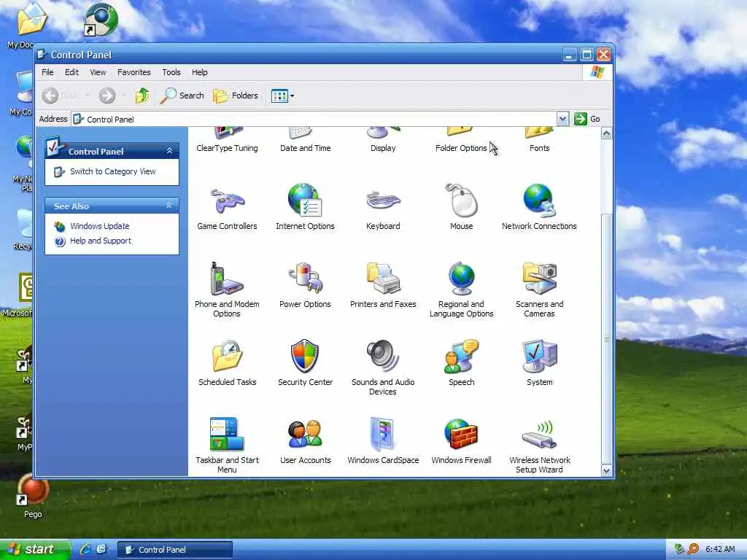The width and height of the screenshot is (747, 560).
Task: Click the Up folder toolbar icon
Action: tap(142, 96)
